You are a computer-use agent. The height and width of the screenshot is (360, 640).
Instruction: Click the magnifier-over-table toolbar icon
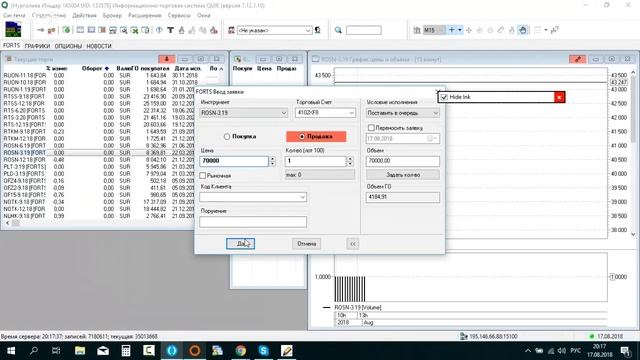pos(124,30)
